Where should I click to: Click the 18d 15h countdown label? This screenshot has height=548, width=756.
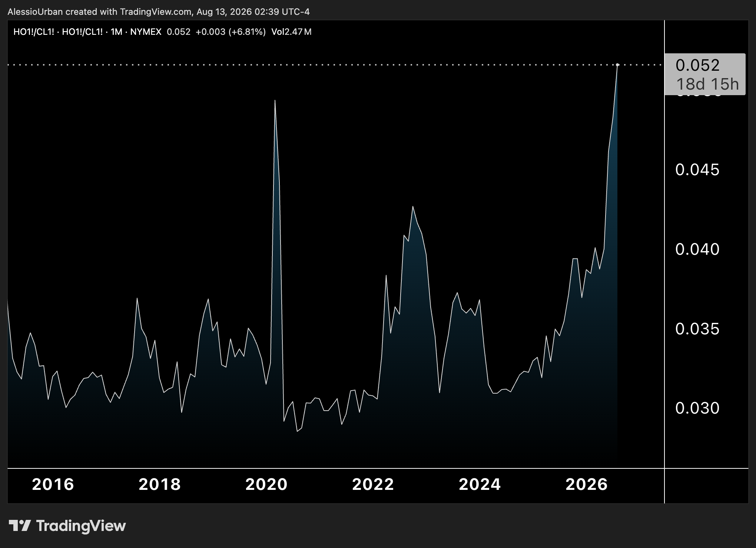pyautogui.click(x=707, y=84)
